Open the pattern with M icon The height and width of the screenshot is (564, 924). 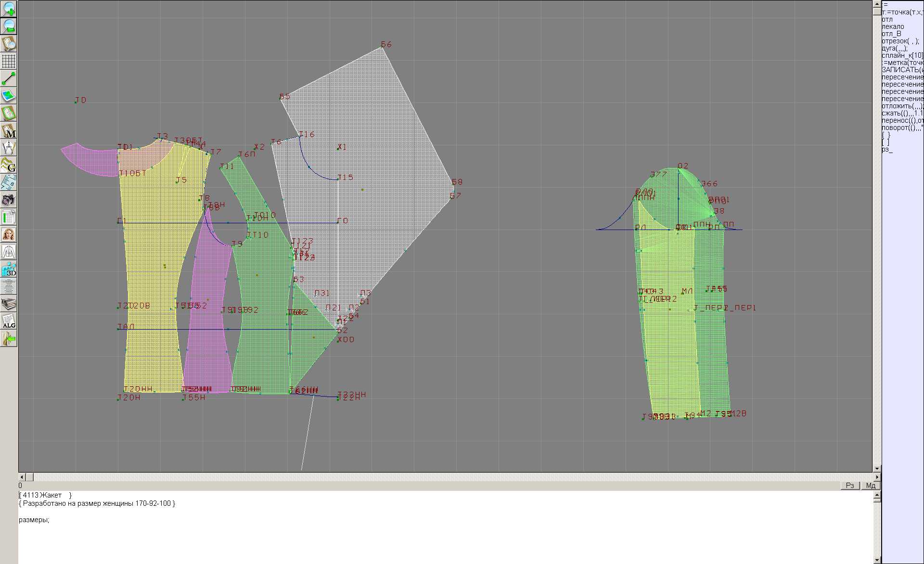point(9,130)
